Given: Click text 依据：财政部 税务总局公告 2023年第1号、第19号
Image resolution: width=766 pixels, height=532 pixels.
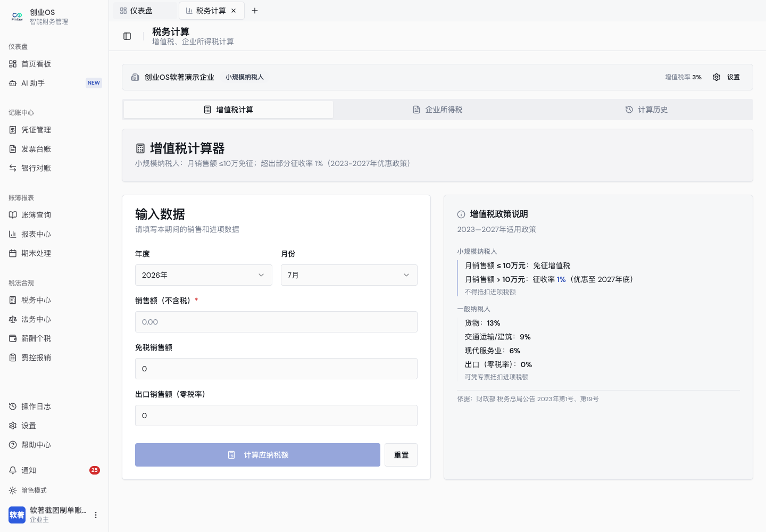Looking at the screenshot, I should (528, 399).
